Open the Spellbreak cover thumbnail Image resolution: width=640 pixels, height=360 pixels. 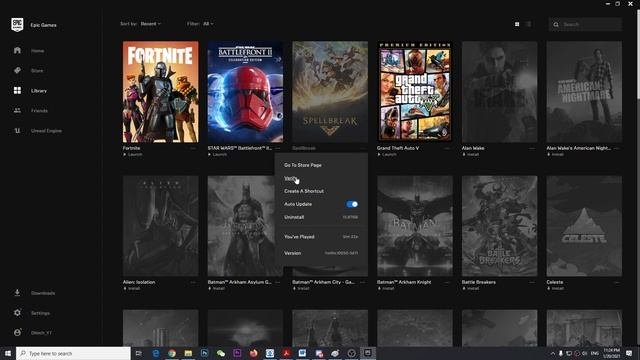[330, 91]
